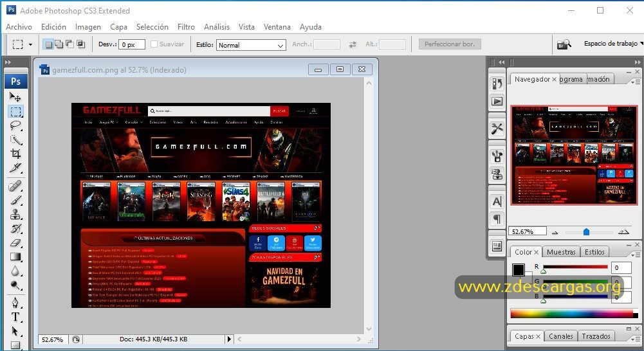This screenshot has width=644, height=351.
Task: Switch to the Trazados tab
Action: click(596, 336)
